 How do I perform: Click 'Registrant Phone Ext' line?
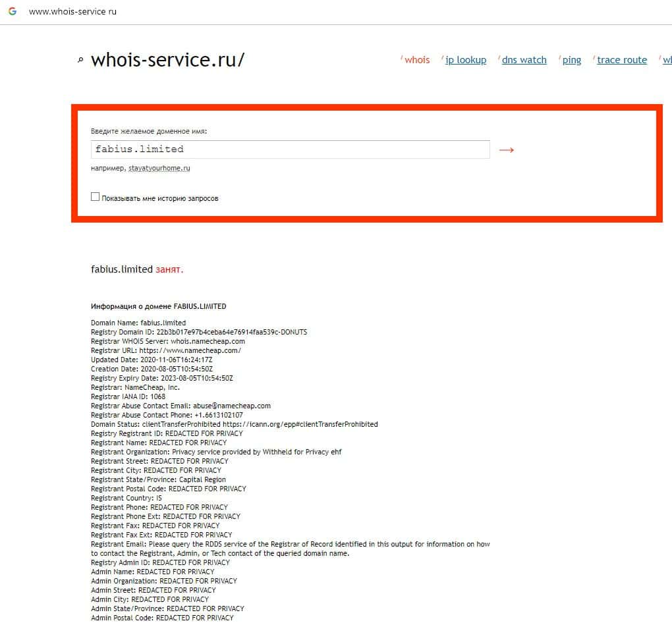pos(165,516)
